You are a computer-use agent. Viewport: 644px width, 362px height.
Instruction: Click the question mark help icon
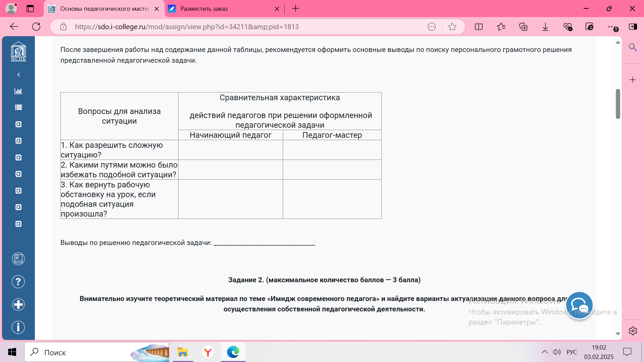[18, 282]
